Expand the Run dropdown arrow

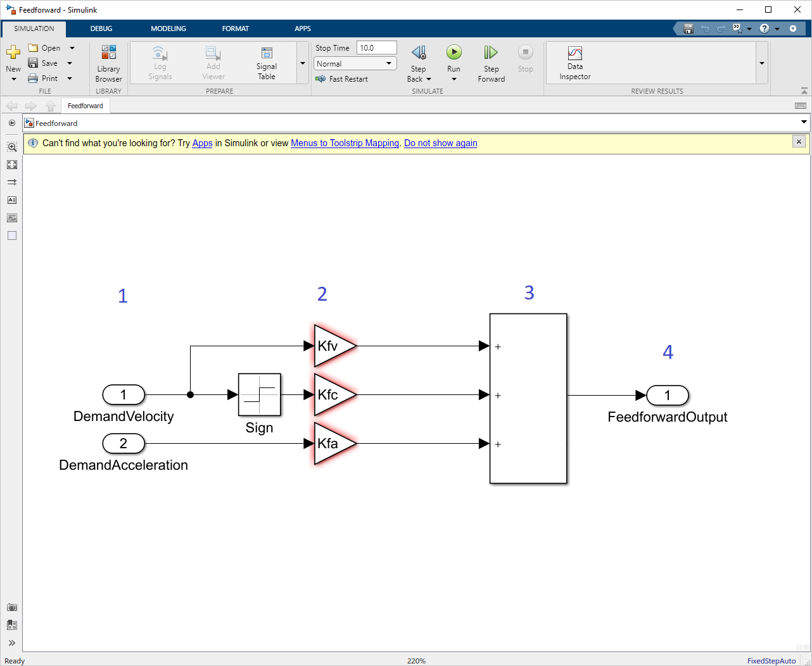point(454,79)
